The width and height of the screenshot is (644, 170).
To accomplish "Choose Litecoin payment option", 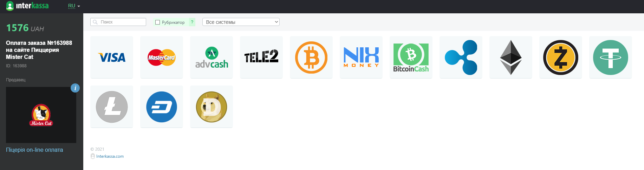I will [112, 107].
